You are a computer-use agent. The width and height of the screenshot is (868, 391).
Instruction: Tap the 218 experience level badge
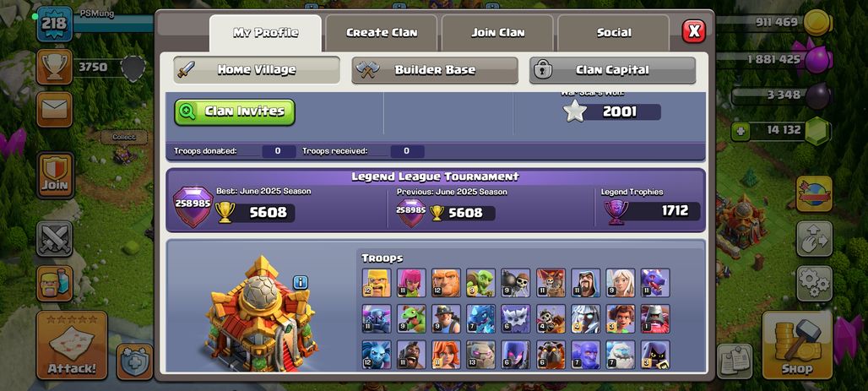55,24
